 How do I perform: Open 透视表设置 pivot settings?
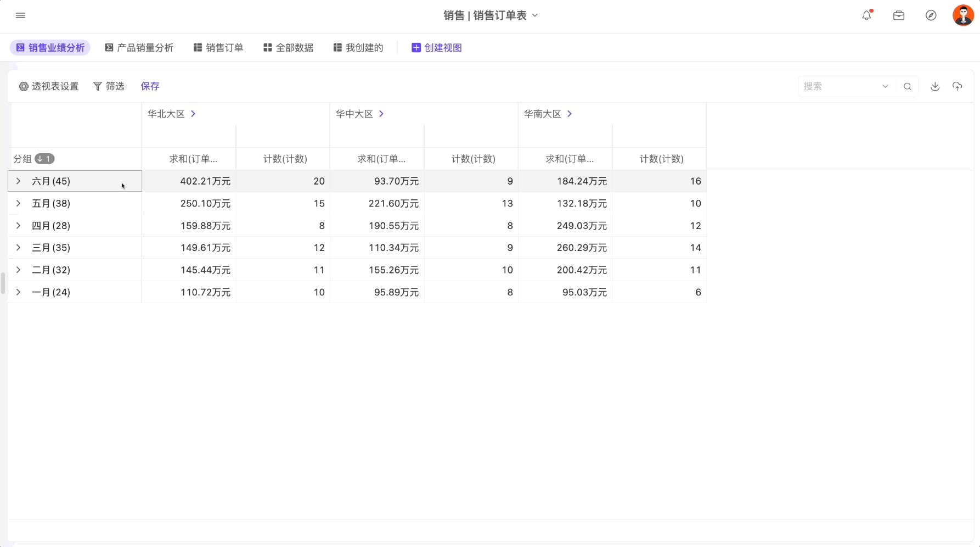coord(49,86)
